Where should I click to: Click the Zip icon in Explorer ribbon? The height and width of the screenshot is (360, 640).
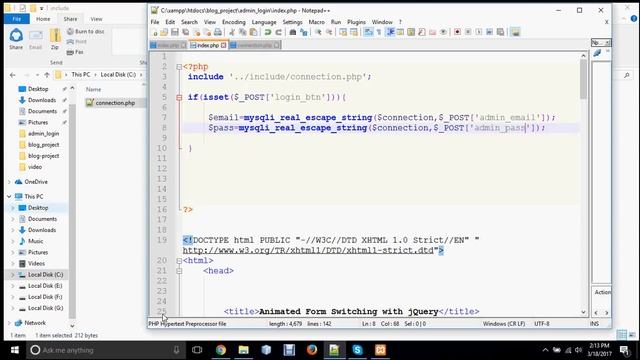55,39
